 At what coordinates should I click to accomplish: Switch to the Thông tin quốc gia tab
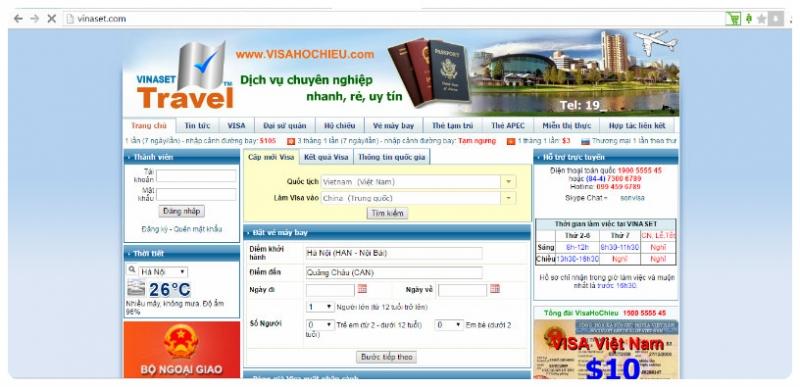[391, 157]
